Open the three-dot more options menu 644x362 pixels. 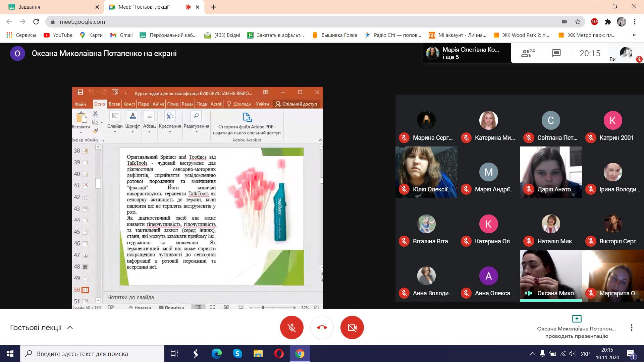tap(631, 327)
